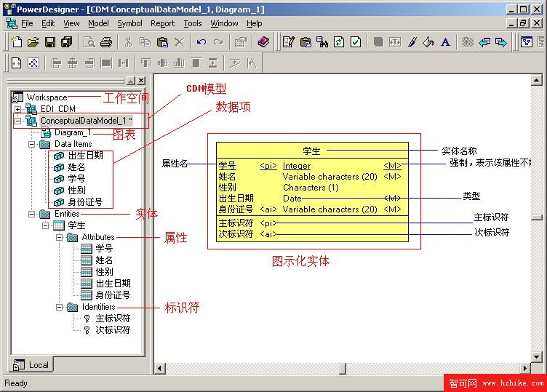This screenshot has height=392, width=547.
Task: Select identifier 次标识符 in tree
Action: 113,330
